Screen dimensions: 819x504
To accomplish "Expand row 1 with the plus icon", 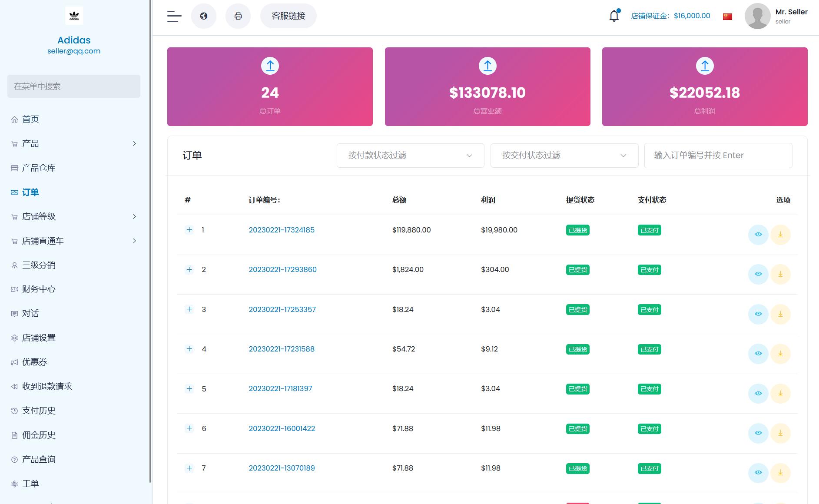I will click(x=189, y=230).
